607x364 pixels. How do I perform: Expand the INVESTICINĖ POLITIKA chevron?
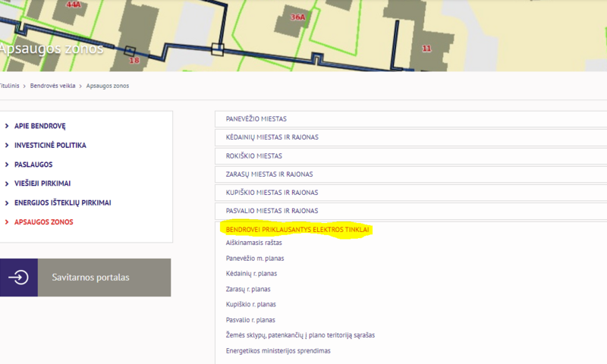[x=7, y=146]
